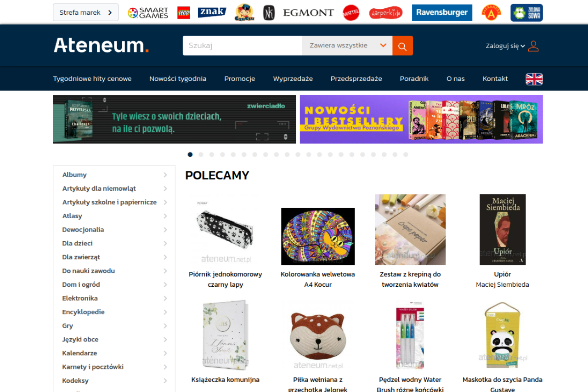Select the Ravensburger brand logo
This screenshot has height=392, width=588.
(x=442, y=12)
